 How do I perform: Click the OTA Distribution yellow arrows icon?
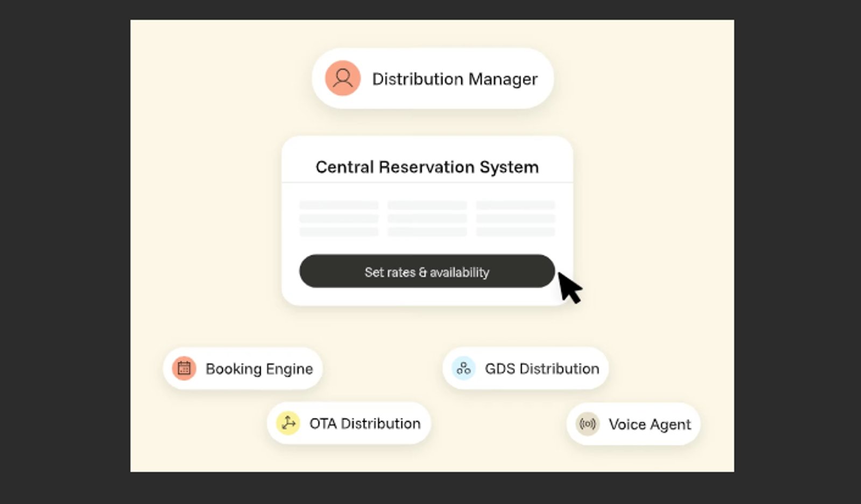click(288, 423)
